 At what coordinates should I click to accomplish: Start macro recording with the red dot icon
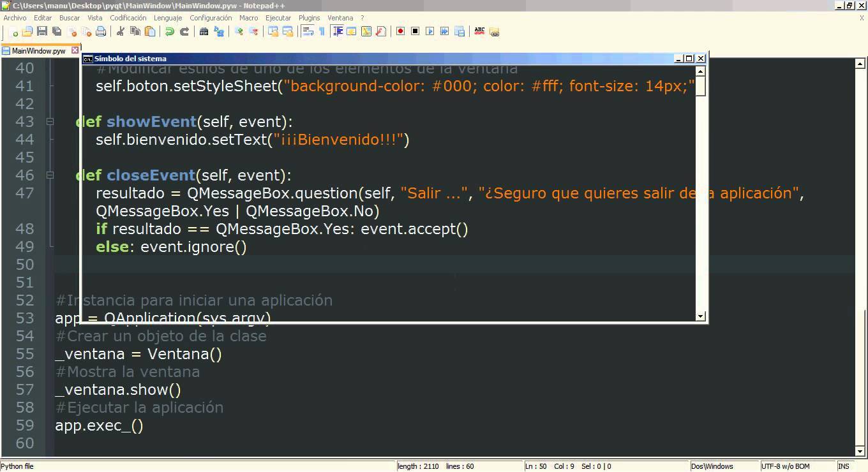point(401,31)
